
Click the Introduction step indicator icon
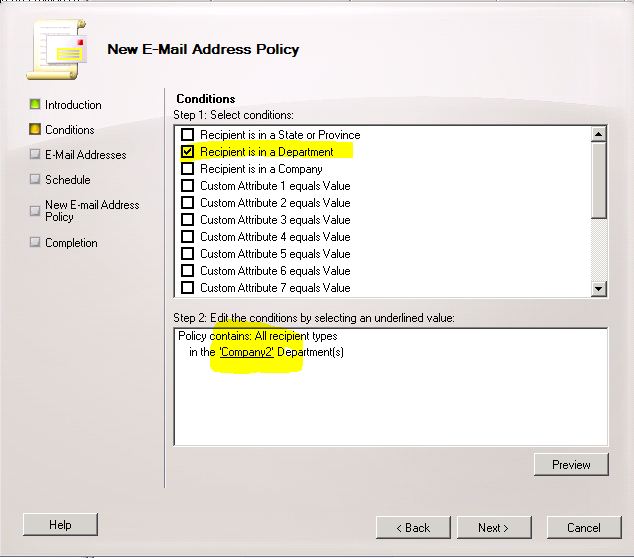35,104
